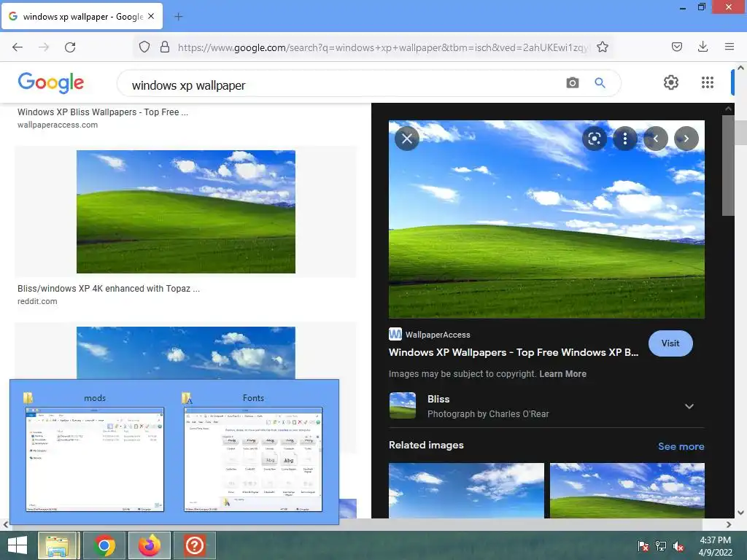Click the Action Center flag tray icon
747x560 pixels.
pos(643,546)
